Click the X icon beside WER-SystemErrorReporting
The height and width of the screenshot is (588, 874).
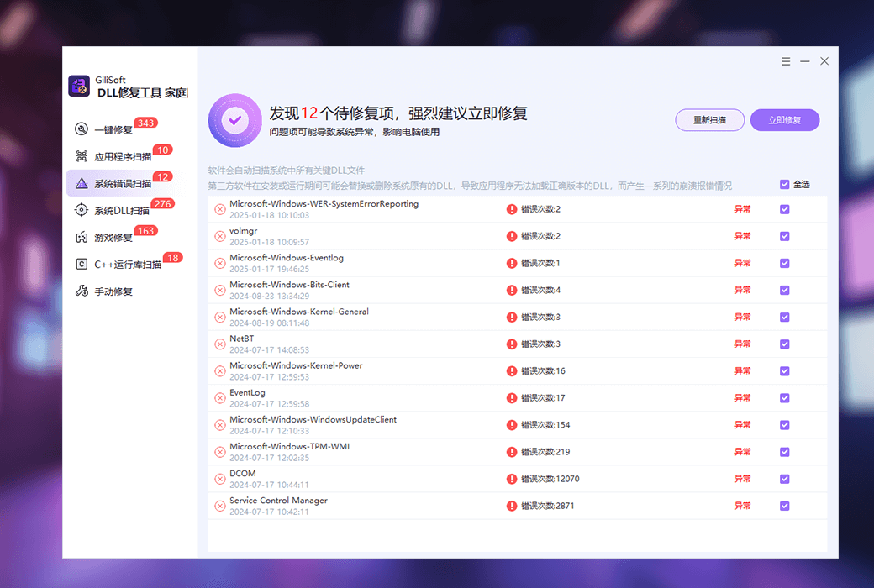pyautogui.click(x=220, y=209)
